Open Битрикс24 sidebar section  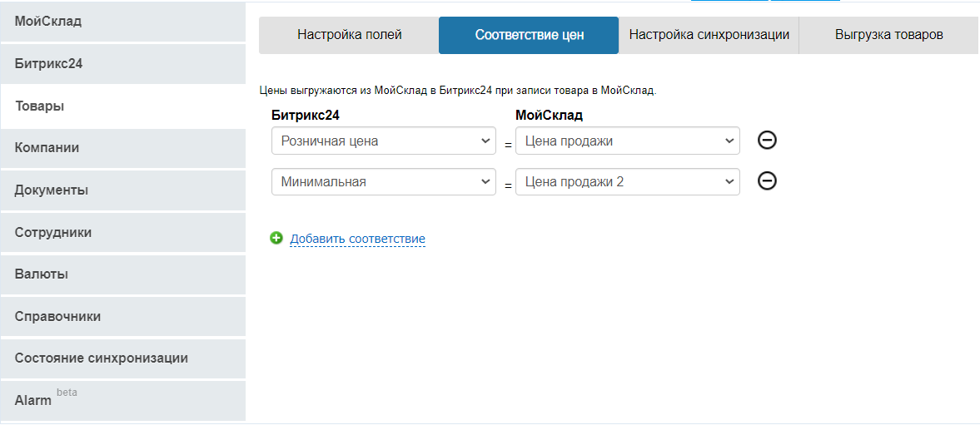(x=123, y=64)
